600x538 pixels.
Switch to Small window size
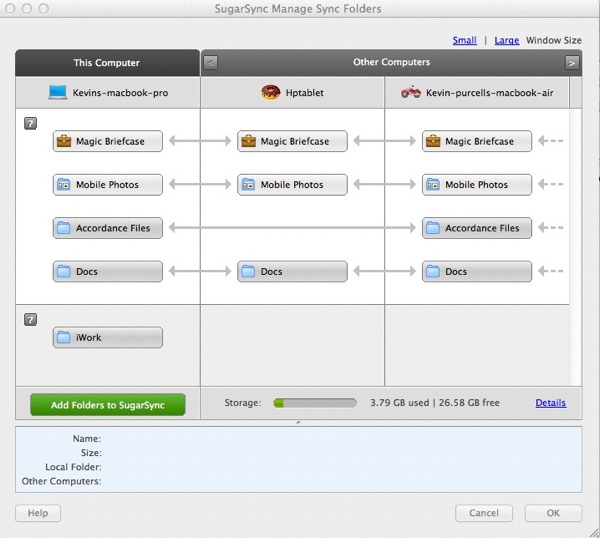point(465,40)
